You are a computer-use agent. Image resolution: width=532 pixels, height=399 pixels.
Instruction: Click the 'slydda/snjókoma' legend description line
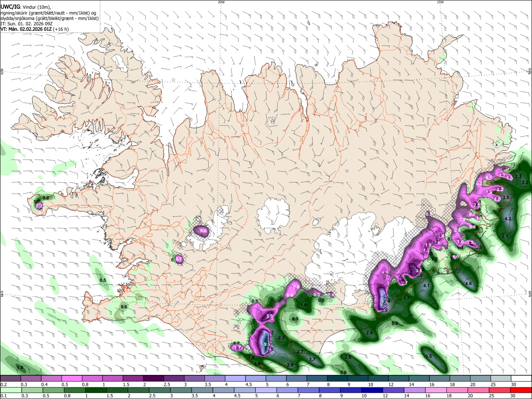pyautogui.click(x=49, y=18)
